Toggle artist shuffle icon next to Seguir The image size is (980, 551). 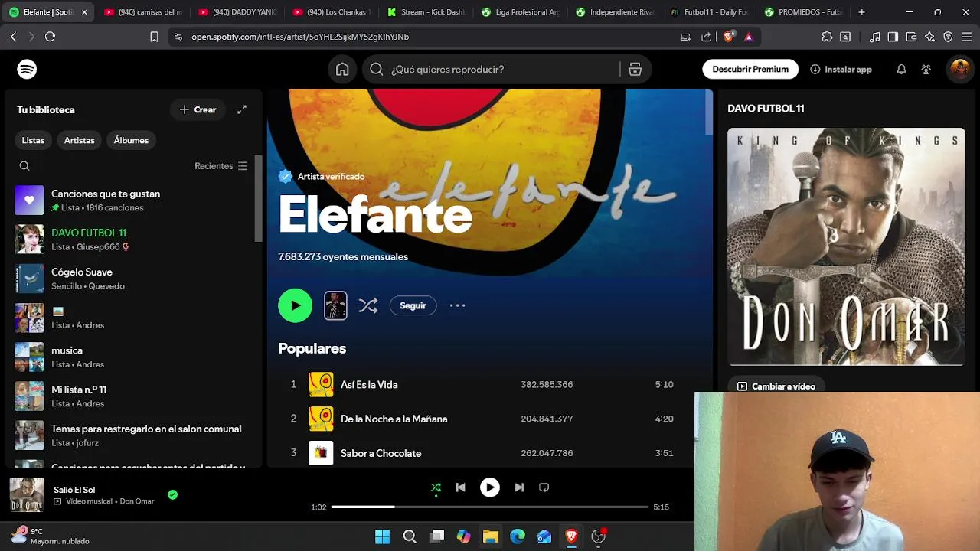tap(368, 305)
